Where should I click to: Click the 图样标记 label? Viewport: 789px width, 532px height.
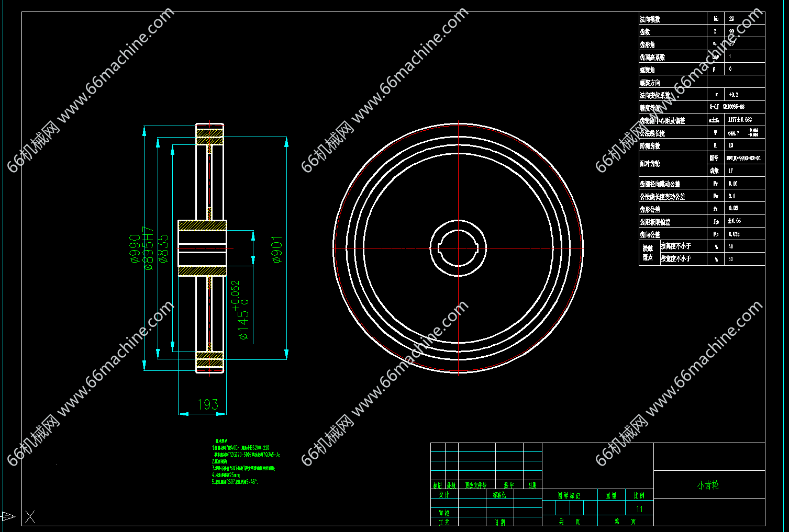coord(569,495)
